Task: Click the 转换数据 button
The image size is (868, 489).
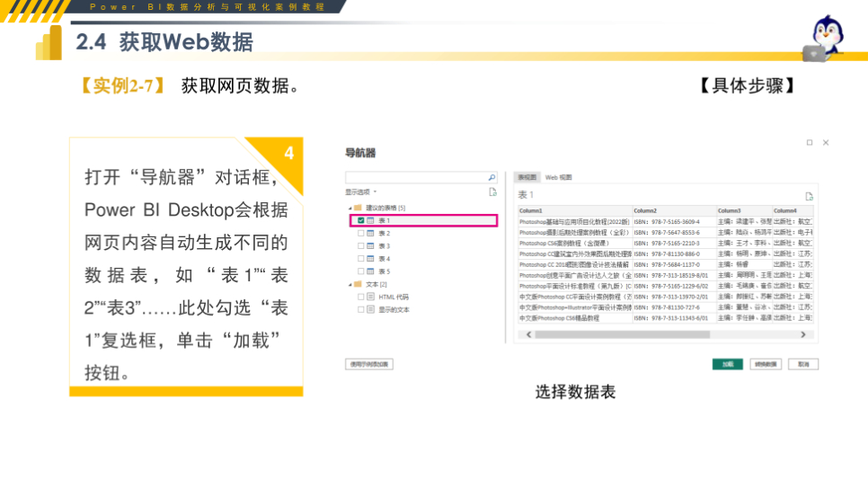Action: pos(766,364)
